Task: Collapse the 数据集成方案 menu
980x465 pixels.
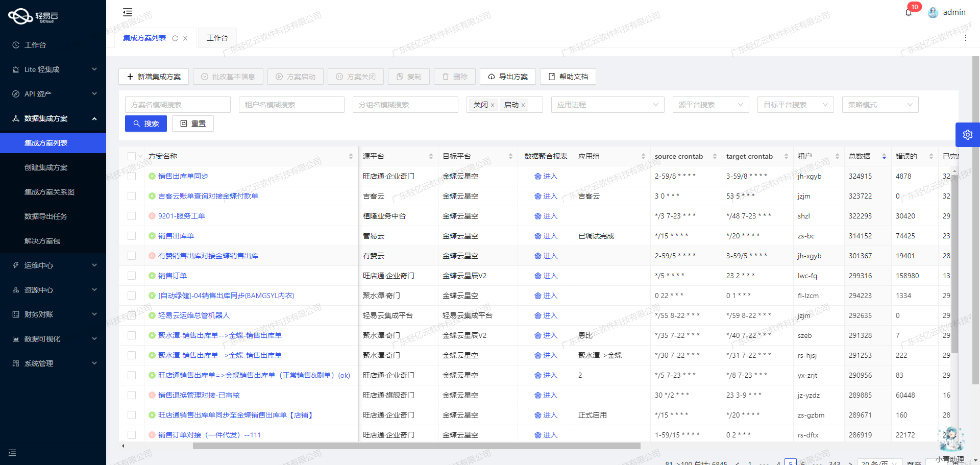Action: pyautogui.click(x=53, y=118)
